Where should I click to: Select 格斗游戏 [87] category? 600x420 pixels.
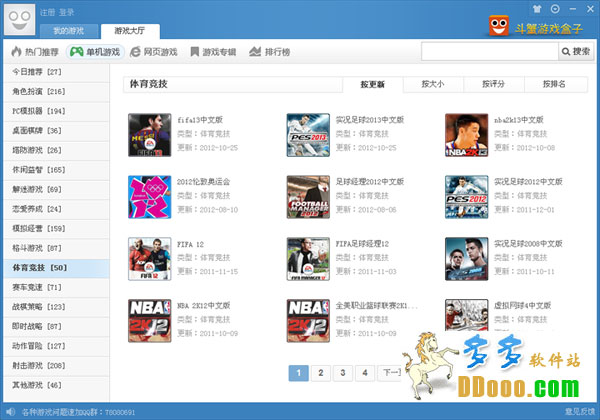coord(56,248)
